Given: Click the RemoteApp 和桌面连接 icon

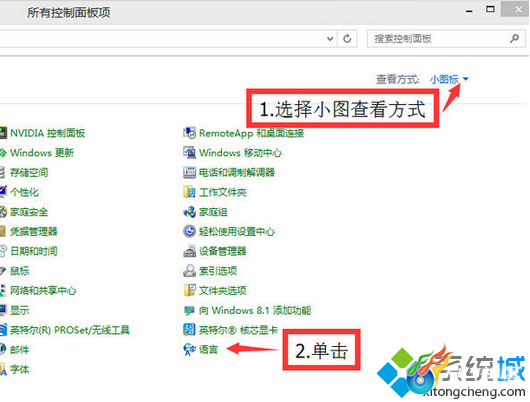Looking at the screenshot, I should [x=189, y=133].
